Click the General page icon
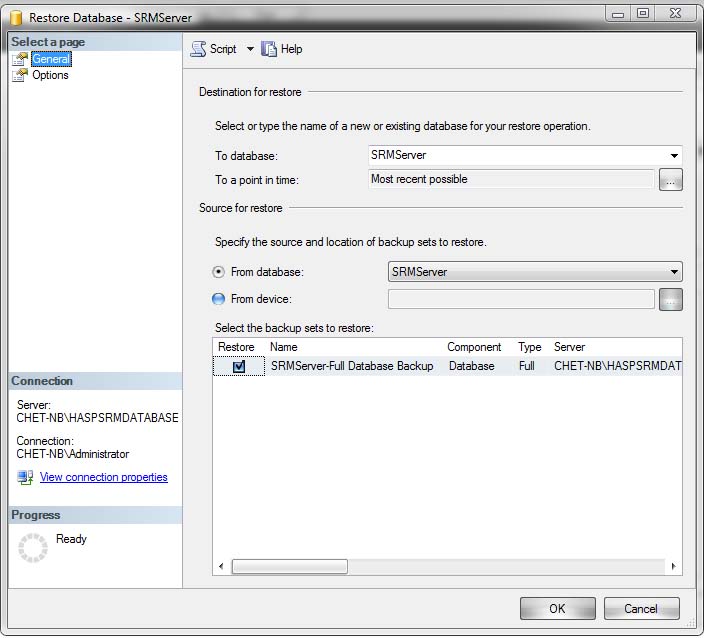 [x=20, y=59]
